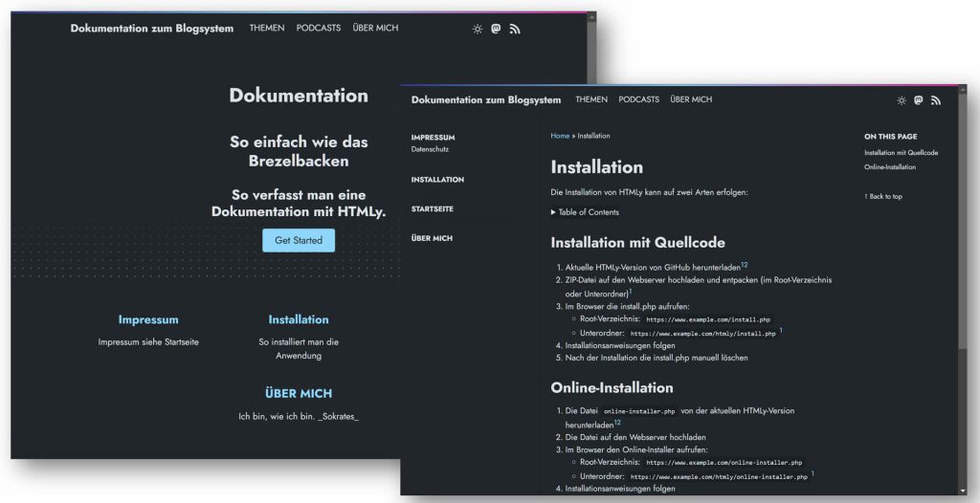Click the Installation page heading

click(x=597, y=167)
